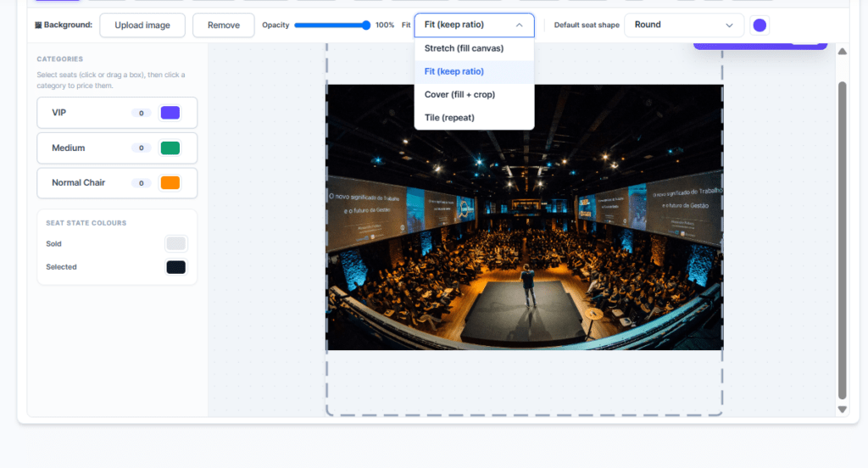Click the auditorium background image on canvas

pyautogui.click(x=524, y=217)
